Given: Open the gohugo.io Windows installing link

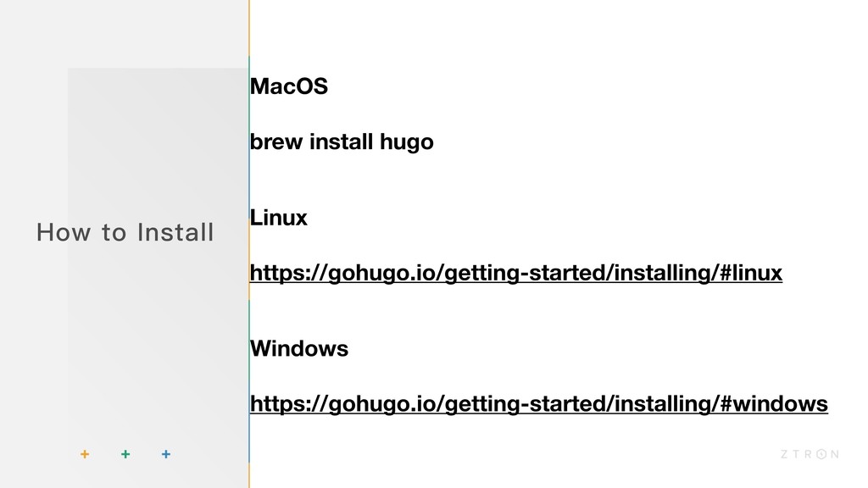Looking at the screenshot, I should pyautogui.click(x=538, y=405).
